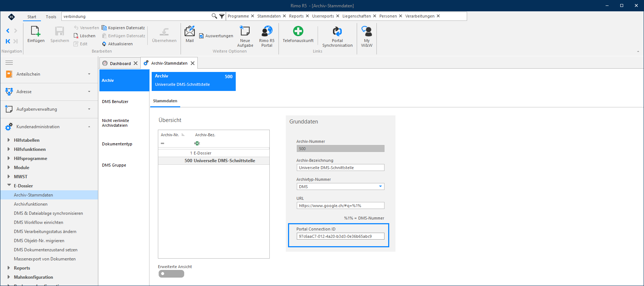Click Löschen in Bearbeiten group
This screenshot has height=286, width=644.
pyautogui.click(x=84, y=36)
